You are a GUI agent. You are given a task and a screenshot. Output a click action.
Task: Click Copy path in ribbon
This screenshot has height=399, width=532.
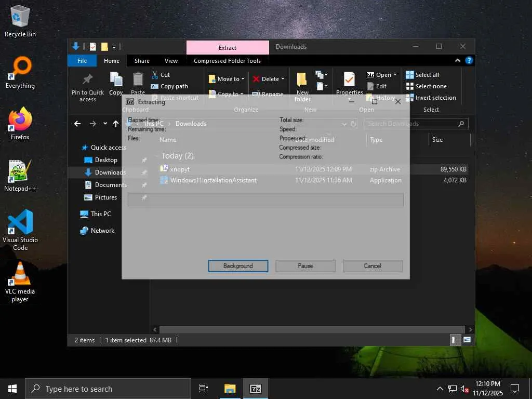pyautogui.click(x=169, y=86)
